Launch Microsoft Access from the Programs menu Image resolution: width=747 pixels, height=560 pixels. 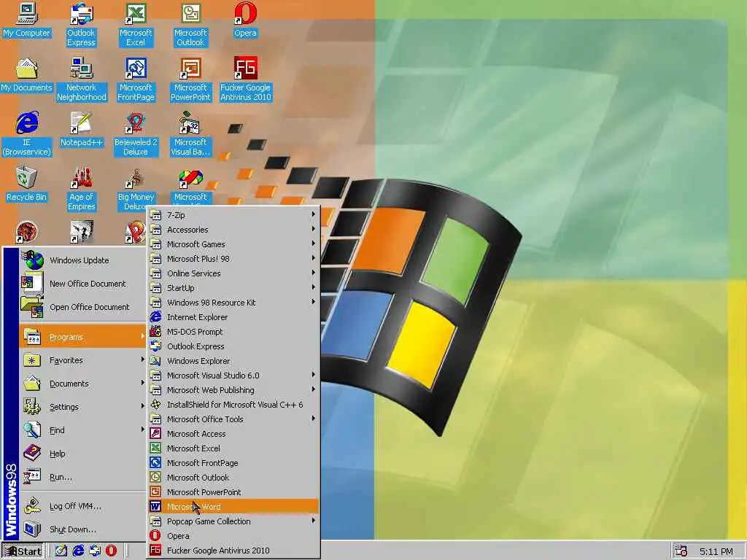233,434
